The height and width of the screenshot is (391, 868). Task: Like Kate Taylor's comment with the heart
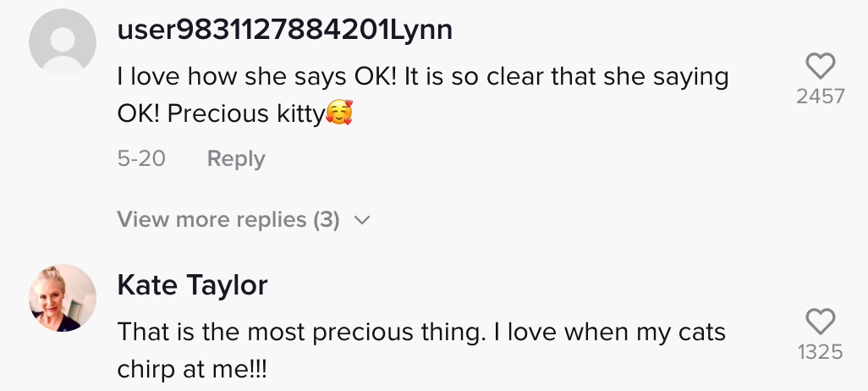(x=820, y=322)
